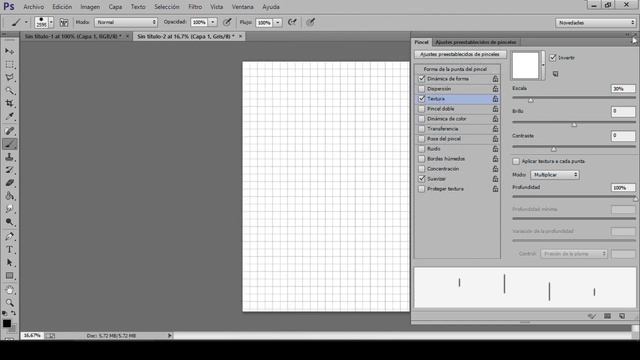Viewport: 640px width, 360px height.
Task: Click the Brillo slider handle
Action: [x=574, y=124]
